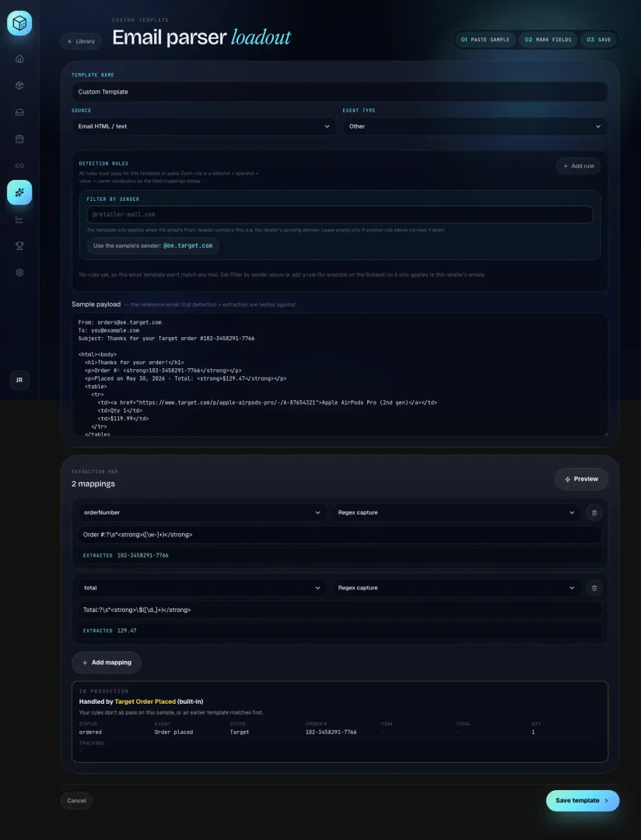Delete the total mapping with trash icon
The width and height of the screenshot is (641, 840).
(594, 589)
